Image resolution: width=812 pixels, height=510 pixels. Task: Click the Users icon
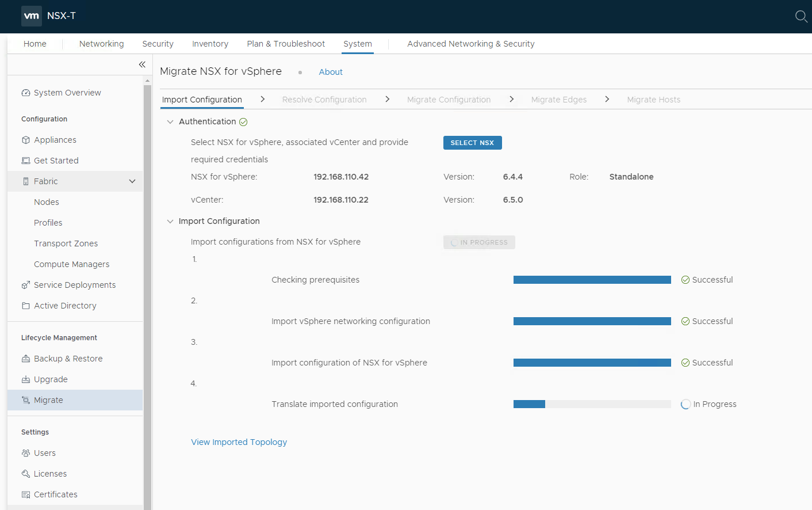tap(26, 453)
